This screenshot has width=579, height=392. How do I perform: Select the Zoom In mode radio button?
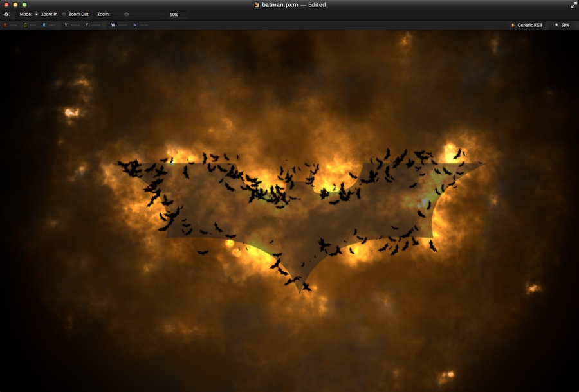click(36, 14)
